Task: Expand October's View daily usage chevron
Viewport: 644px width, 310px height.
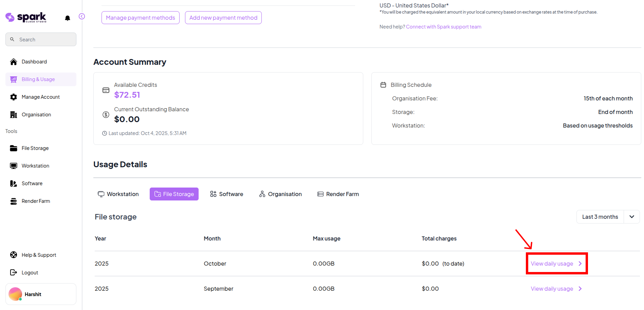Action: click(x=580, y=264)
